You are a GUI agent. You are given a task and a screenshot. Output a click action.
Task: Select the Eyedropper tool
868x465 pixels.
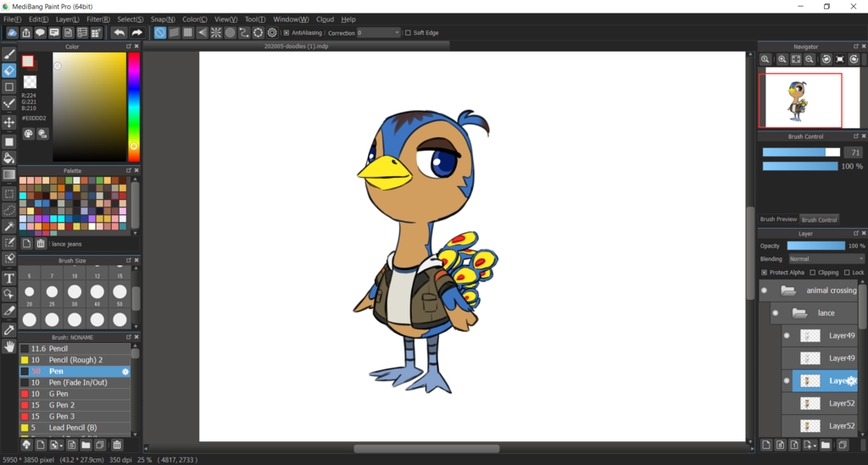pos(8,330)
